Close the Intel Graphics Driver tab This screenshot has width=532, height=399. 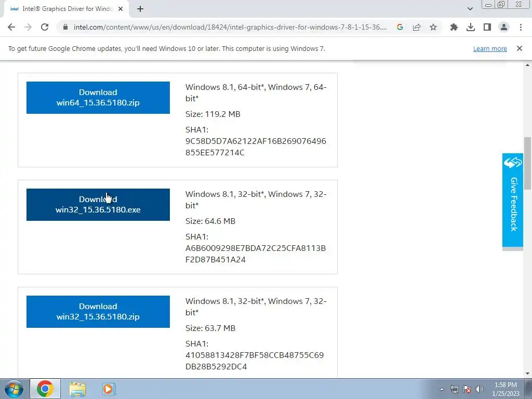point(121,9)
